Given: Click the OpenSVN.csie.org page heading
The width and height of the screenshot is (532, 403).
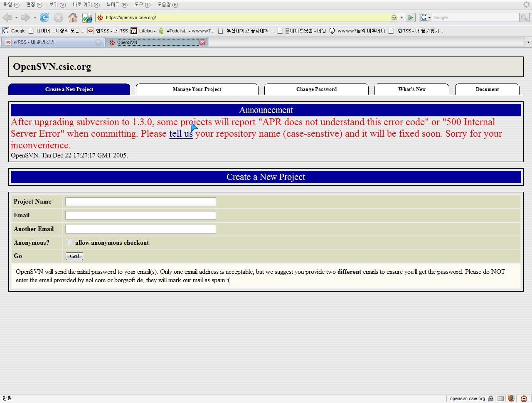Looking at the screenshot, I should tap(52, 66).
